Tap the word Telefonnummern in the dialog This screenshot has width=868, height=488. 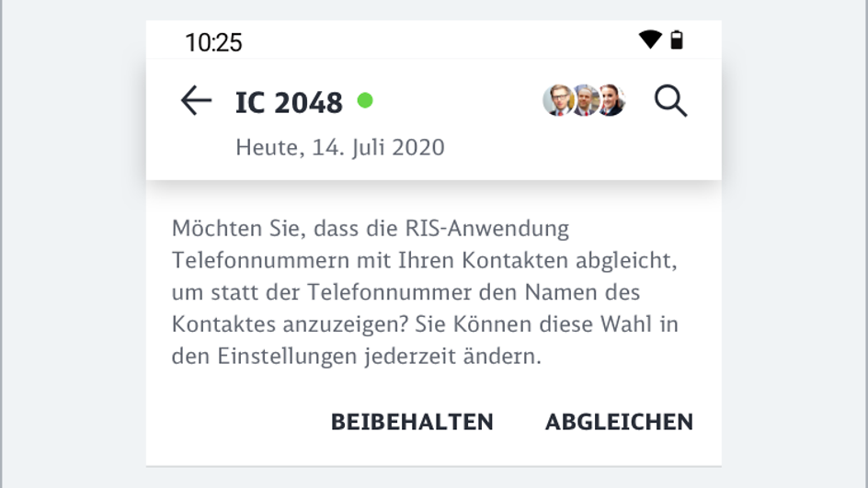[249, 260]
